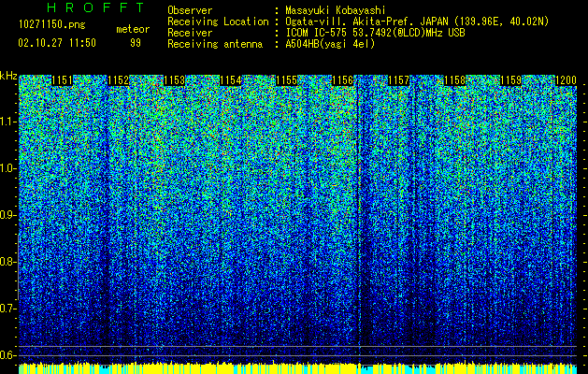Click the Receiver label
588x374 pixels.
pos(190,33)
